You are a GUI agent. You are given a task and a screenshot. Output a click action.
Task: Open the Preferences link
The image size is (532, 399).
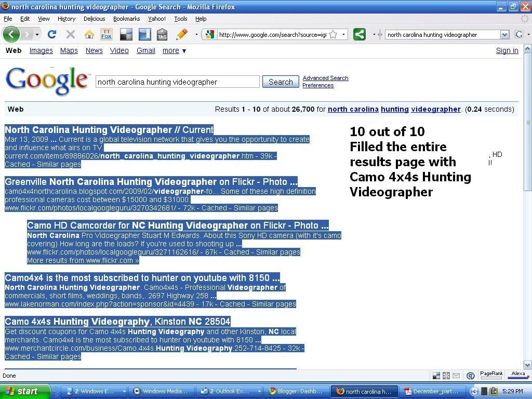click(318, 86)
